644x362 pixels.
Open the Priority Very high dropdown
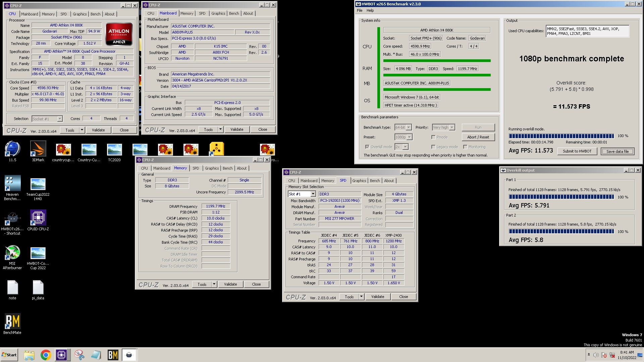tap(443, 127)
